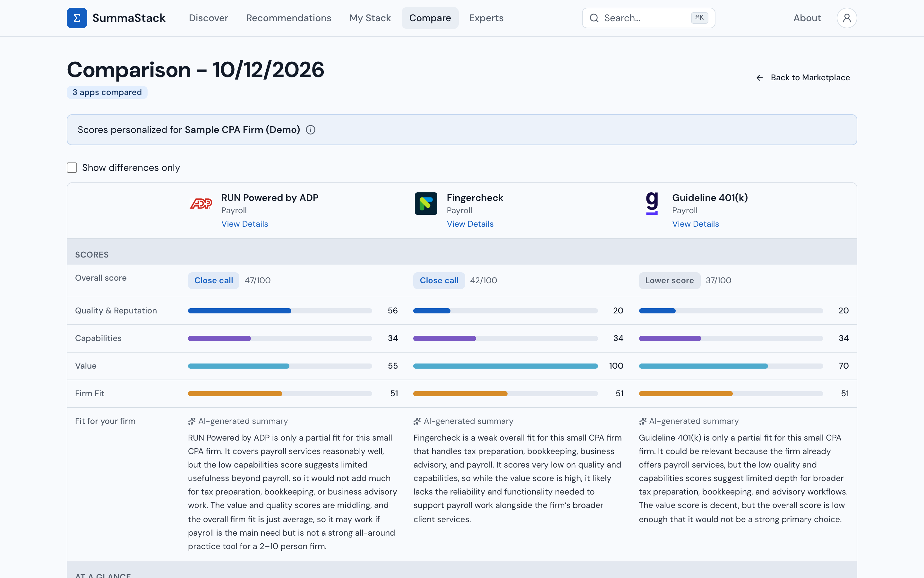This screenshot has width=924, height=578.
Task: Click the Quality & Reputation bar for ADP
Action: click(x=280, y=311)
